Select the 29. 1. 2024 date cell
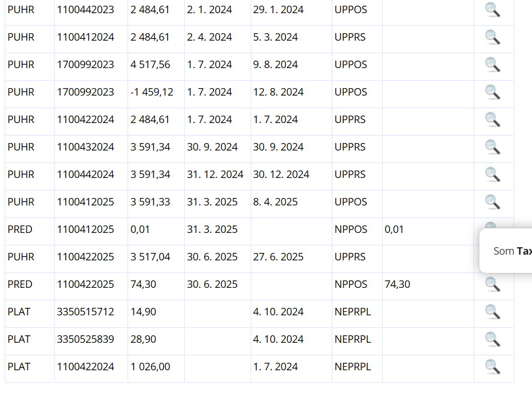The width and height of the screenshot is (532, 404). coord(278,10)
